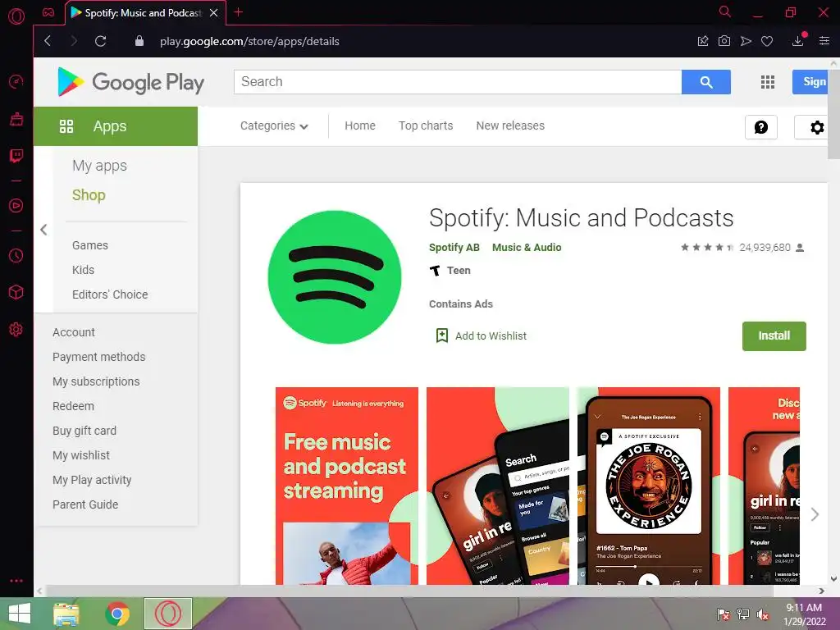Viewport: 840px width, 630px height.
Task: Go back to previous page
Action: tap(48, 41)
